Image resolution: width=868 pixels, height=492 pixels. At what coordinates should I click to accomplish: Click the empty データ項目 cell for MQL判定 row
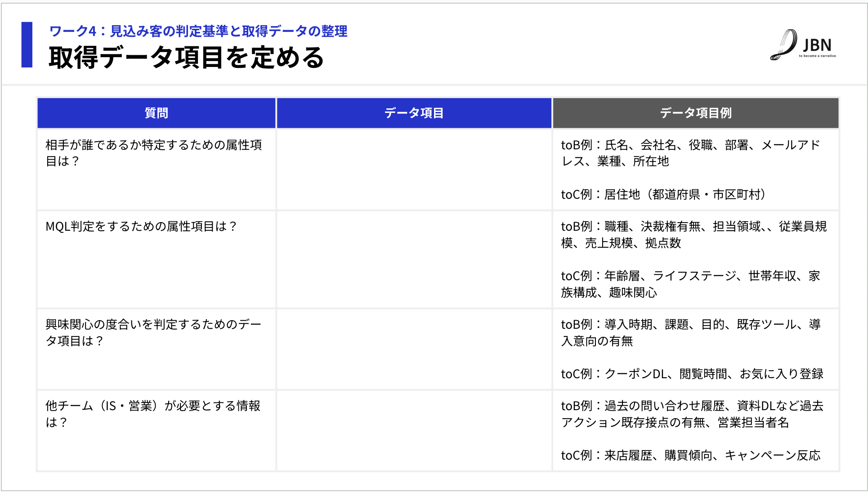(414, 259)
